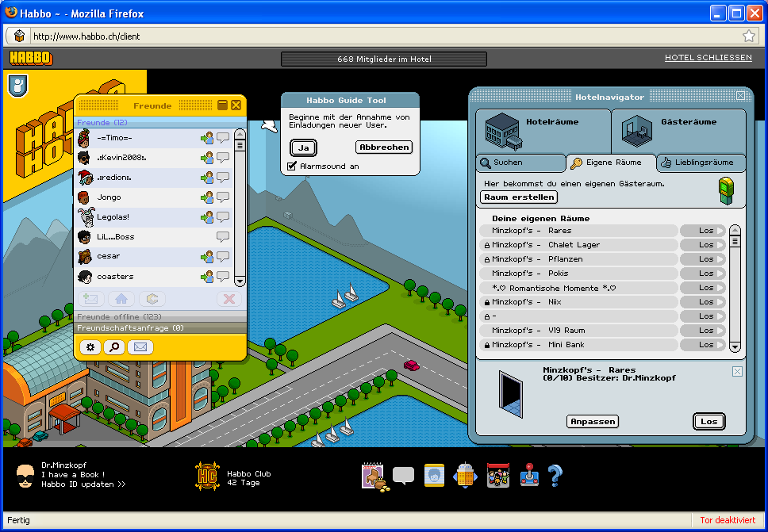The image size is (768, 532).
Task: Expand Freundschaftsanfrage (0) section
Action: click(x=159, y=328)
